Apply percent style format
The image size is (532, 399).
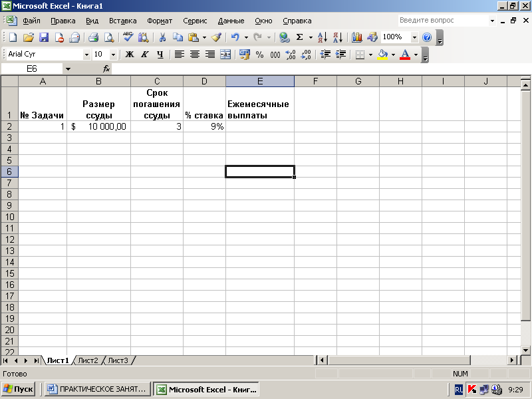(259, 55)
